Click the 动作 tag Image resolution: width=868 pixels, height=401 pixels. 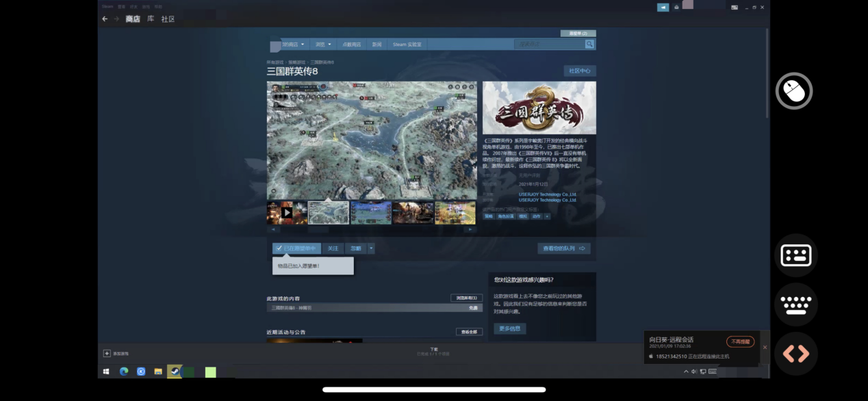pos(537,216)
